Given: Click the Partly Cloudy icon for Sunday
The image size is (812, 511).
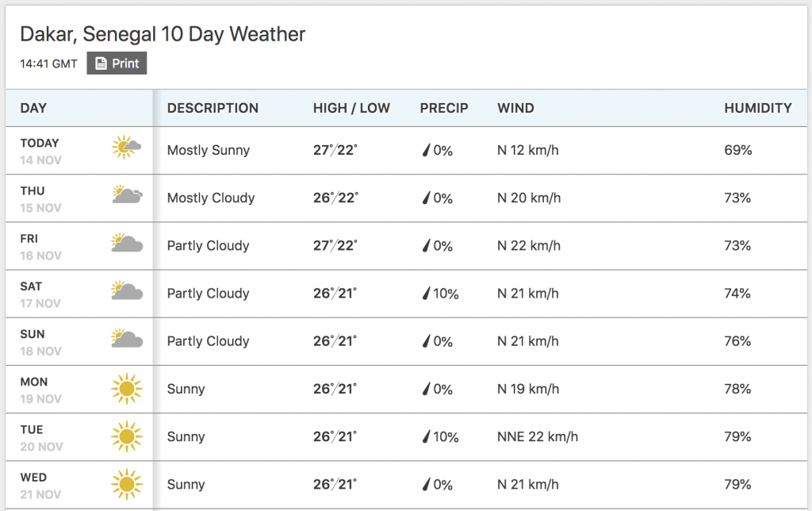Looking at the screenshot, I should point(127,338).
